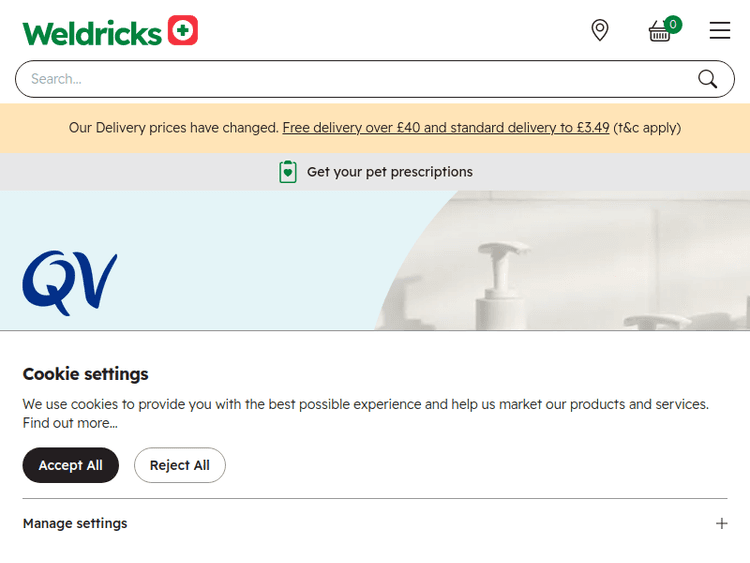Follow the Find out more cookie link
Viewport: 750px width, 563px height.
pos(70,423)
